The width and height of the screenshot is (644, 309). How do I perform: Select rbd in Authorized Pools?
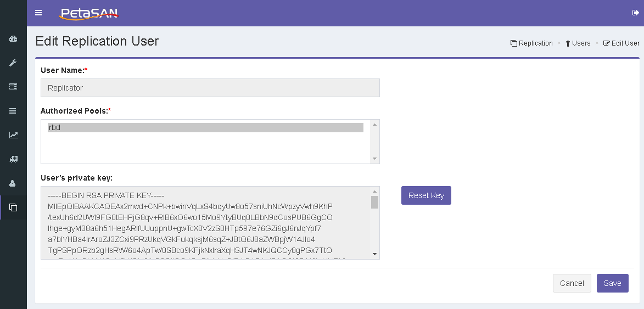click(x=205, y=128)
